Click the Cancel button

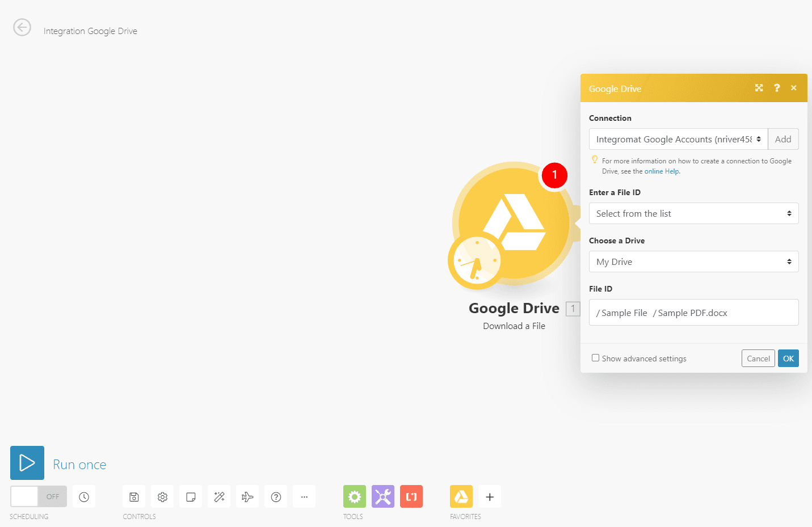click(758, 359)
